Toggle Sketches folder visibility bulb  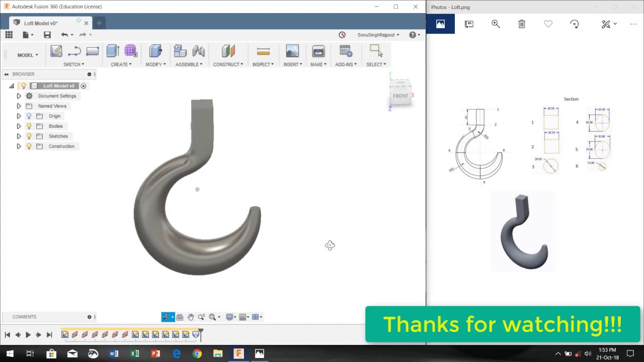coord(29,136)
